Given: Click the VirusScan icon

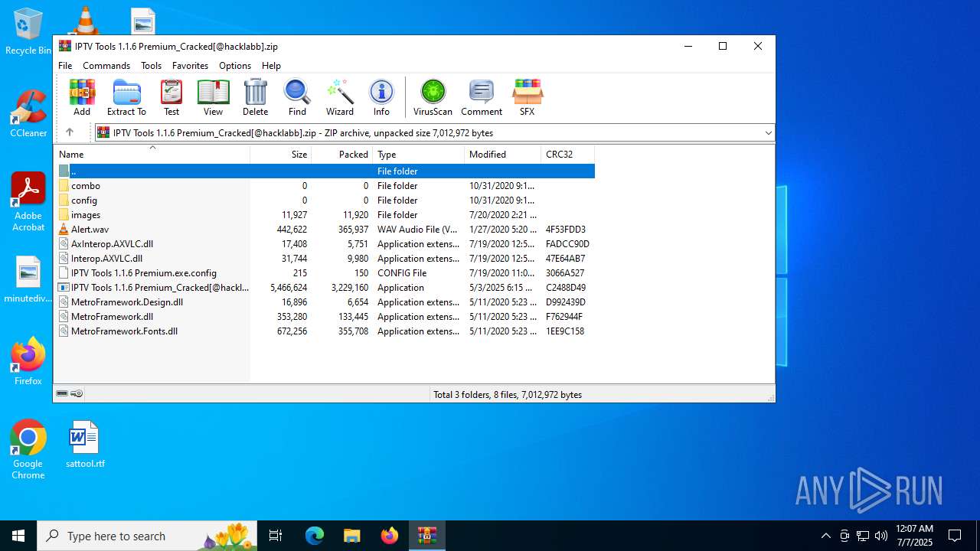Looking at the screenshot, I should click(x=433, y=97).
